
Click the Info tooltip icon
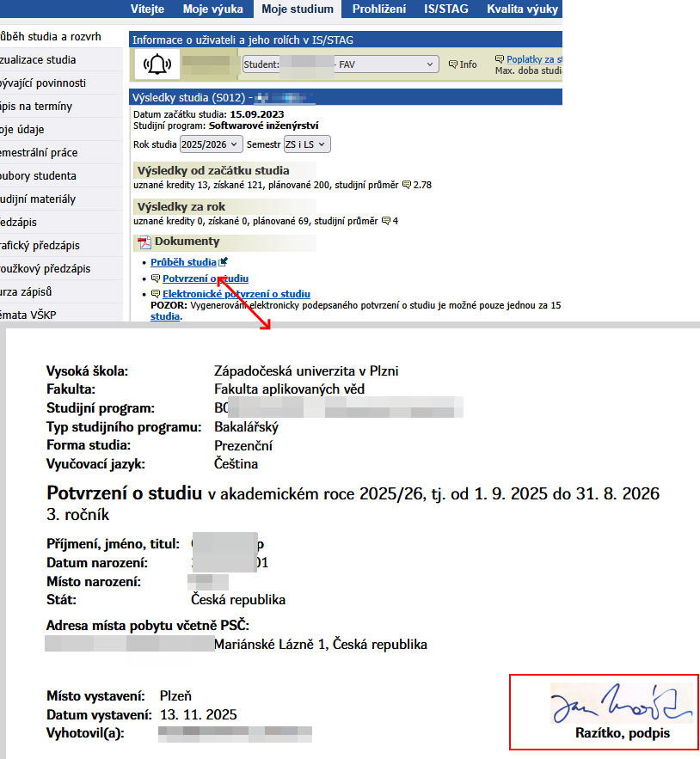pyautogui.click(x=453, y=64)
